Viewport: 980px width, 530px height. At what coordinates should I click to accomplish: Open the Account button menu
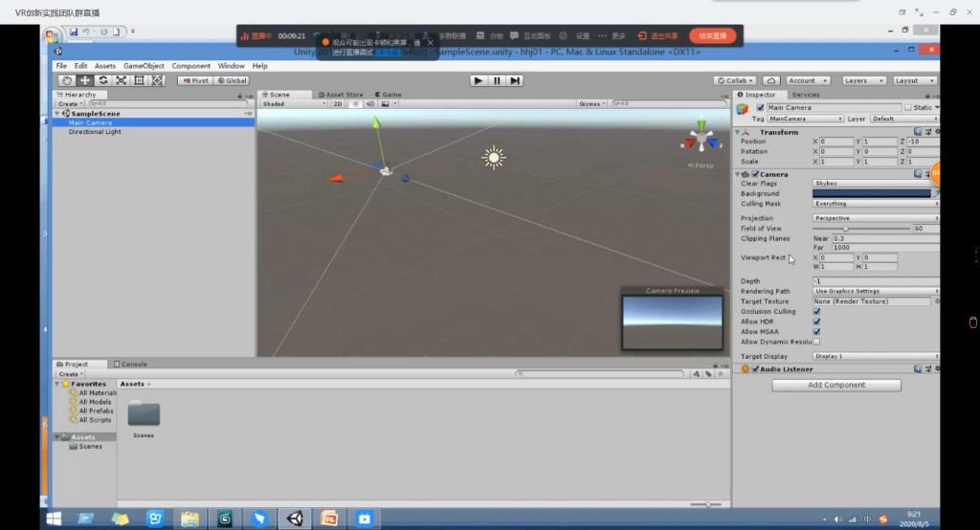click(x=808, y=80)
